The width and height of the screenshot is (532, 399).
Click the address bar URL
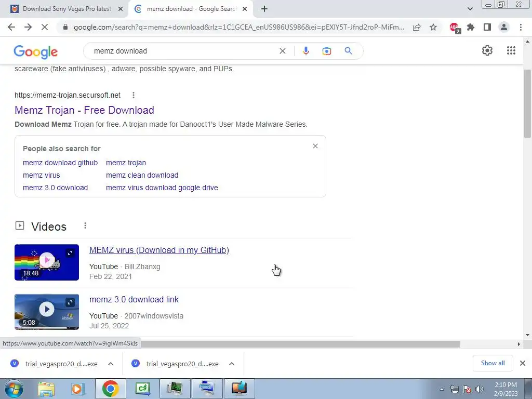238,27
